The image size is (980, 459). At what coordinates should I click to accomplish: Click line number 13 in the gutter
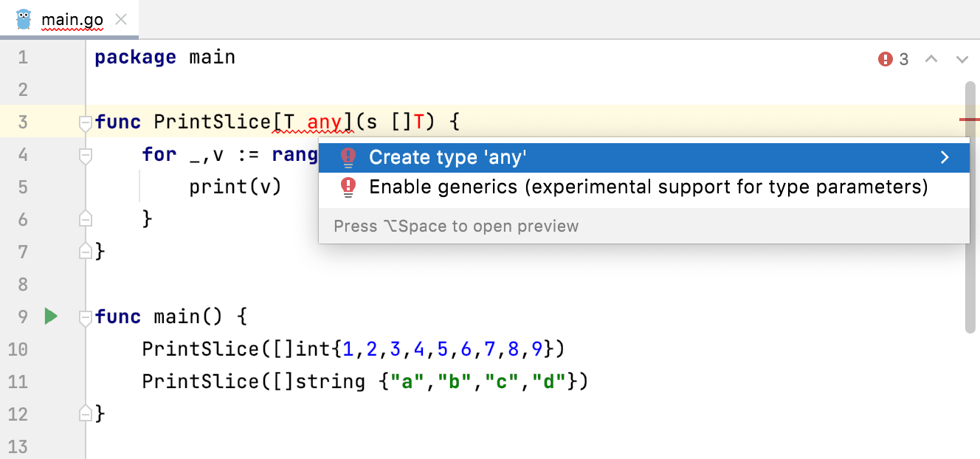click(18, 446)
